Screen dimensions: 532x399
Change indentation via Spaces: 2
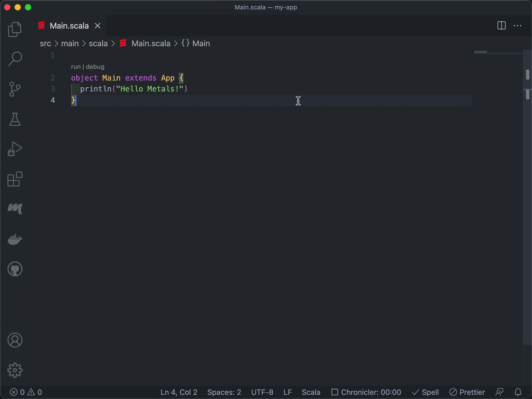click(224, 392)
